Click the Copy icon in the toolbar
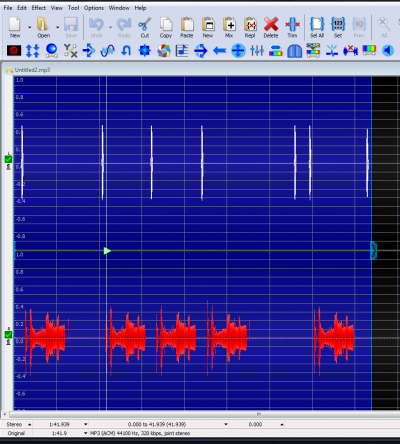Image resolution: width=400 pixels, height=444 pixels. (x=166, y=24)
